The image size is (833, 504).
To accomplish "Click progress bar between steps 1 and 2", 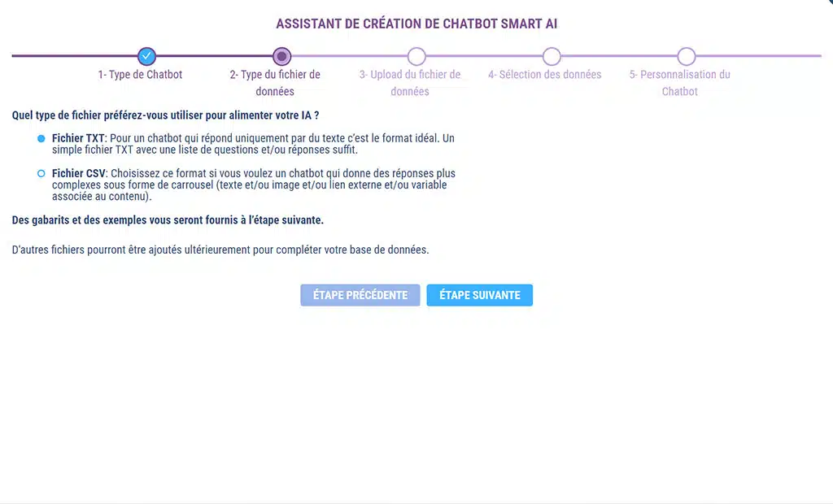I will coord(214,56).
